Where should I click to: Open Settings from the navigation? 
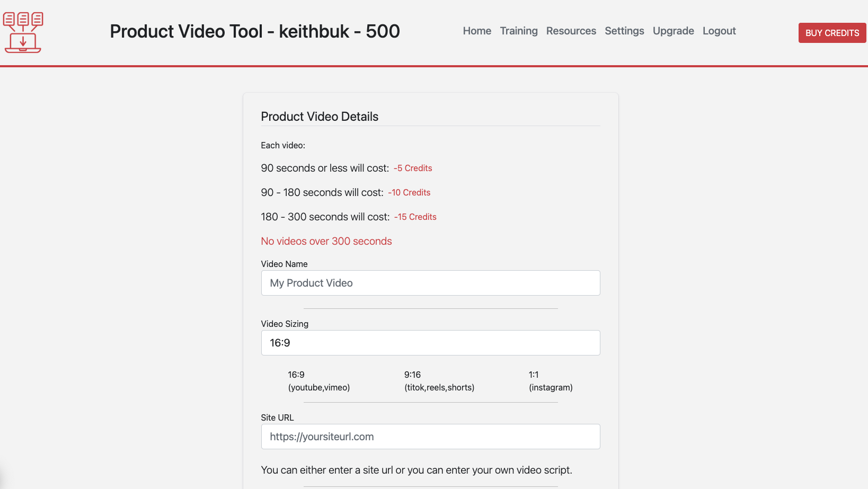click(624, 31)
